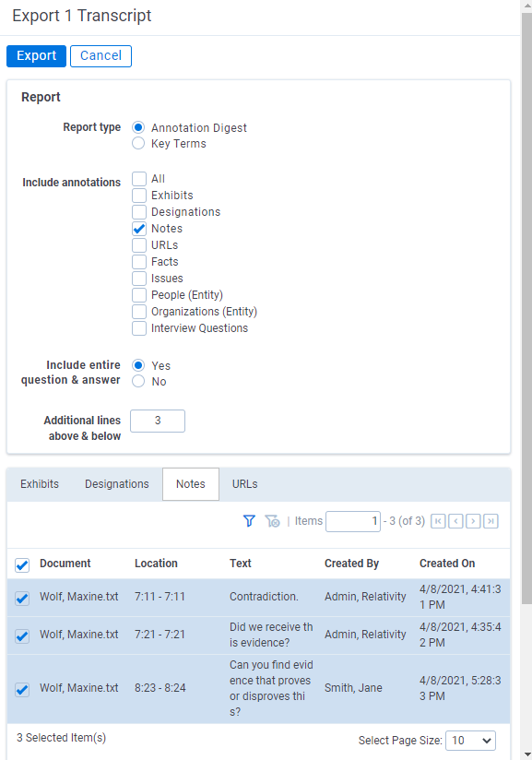Click the blue Export button
The image size is (532, 760).
click(x=36, y=55)
